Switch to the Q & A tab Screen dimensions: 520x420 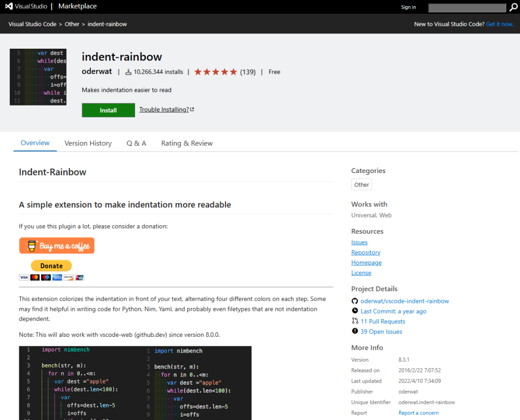[136, 143]
